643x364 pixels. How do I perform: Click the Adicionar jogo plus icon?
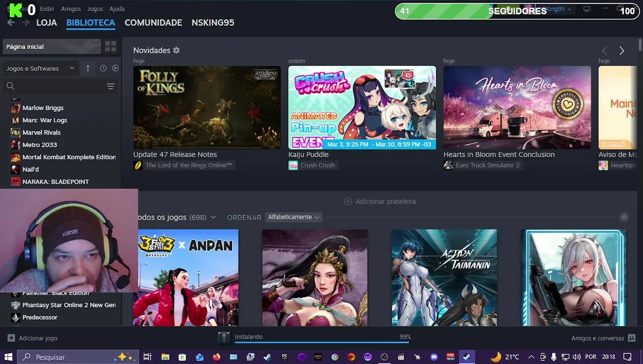(11, 338)
